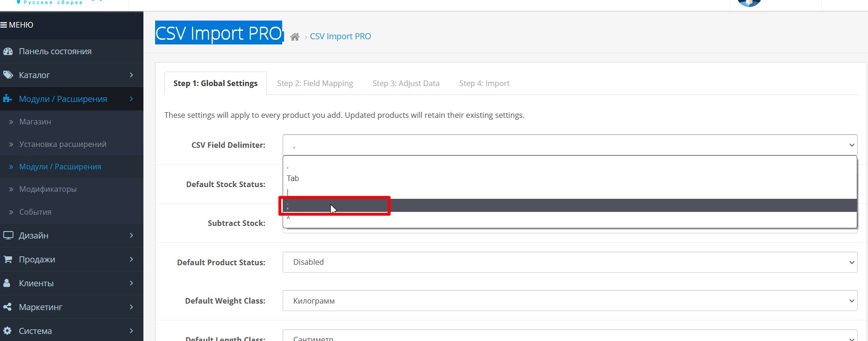
Task: Switch to Step 4: Import tab
Action: 484,83
